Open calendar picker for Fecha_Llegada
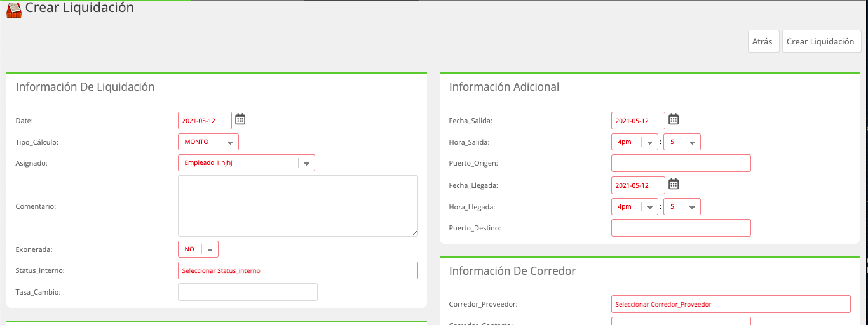This screenshot has height=325, width=868. 674,183
